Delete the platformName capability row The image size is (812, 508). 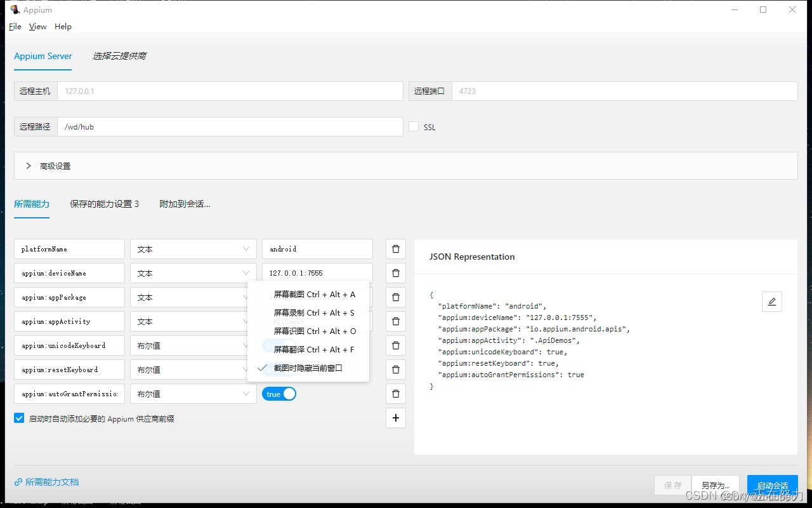(396, 249)
